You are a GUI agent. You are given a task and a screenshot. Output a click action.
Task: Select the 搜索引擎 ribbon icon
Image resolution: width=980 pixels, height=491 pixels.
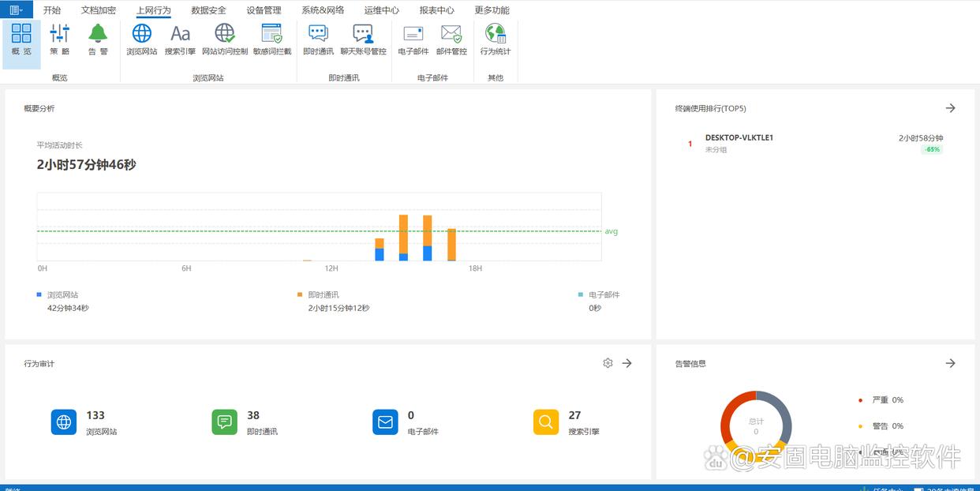(x=180, y=39)
